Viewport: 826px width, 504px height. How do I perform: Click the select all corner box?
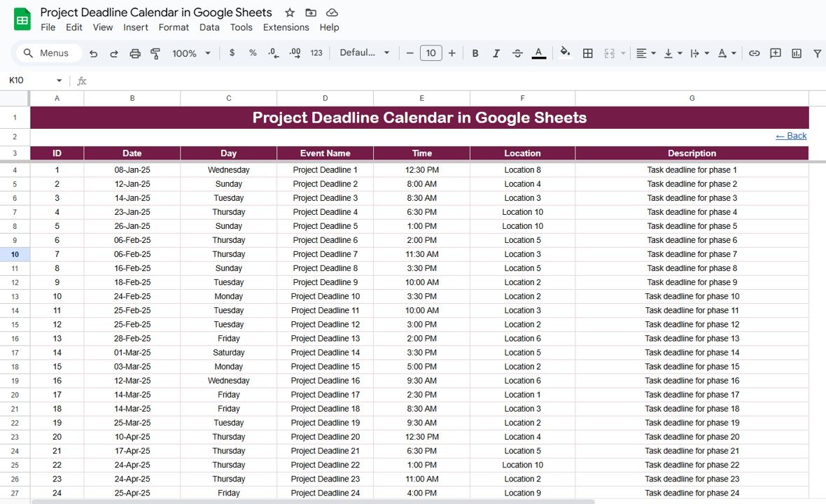(15, 98)
